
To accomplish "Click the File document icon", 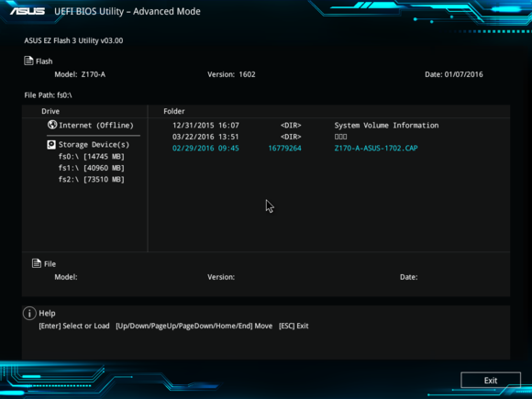I will click(x=37, y=263).
